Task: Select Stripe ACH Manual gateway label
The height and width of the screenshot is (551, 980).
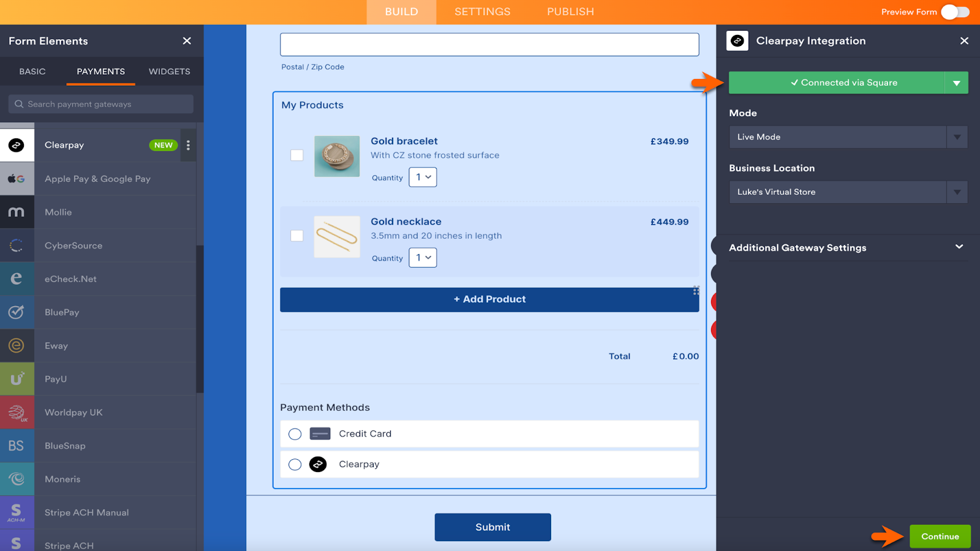Action: 86,512
